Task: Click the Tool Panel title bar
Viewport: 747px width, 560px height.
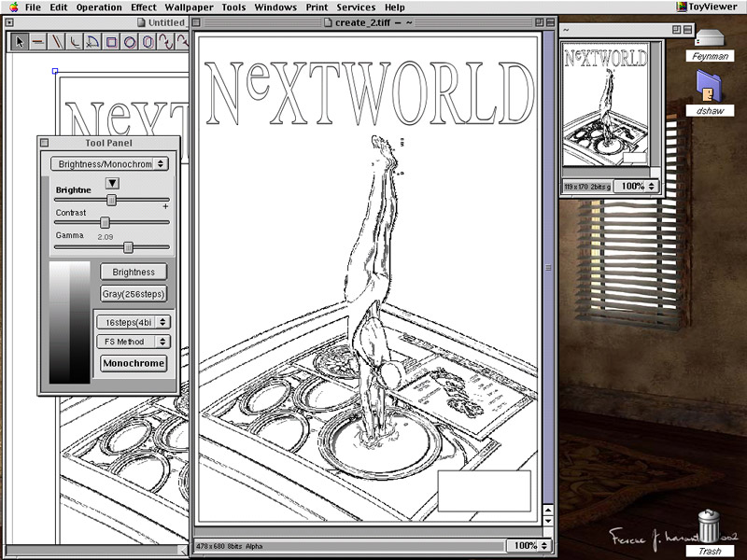Action: [108, 143]
